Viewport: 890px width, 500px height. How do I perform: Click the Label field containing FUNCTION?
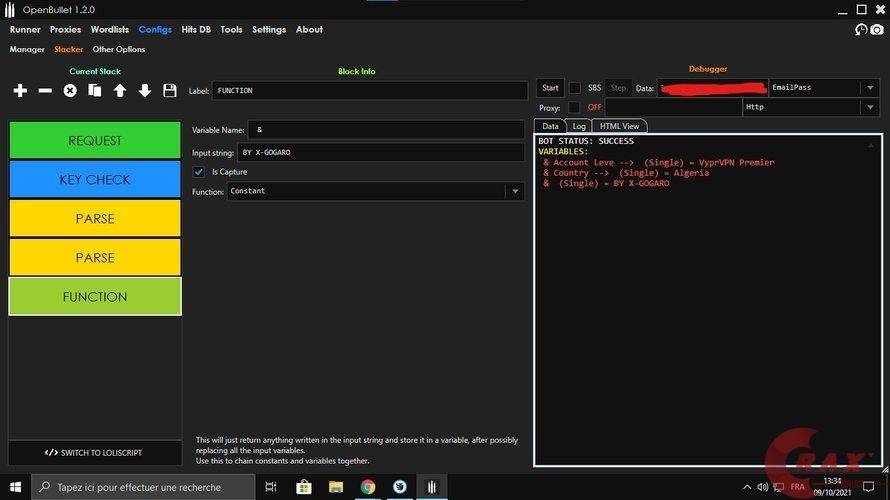tap(370, 91)
